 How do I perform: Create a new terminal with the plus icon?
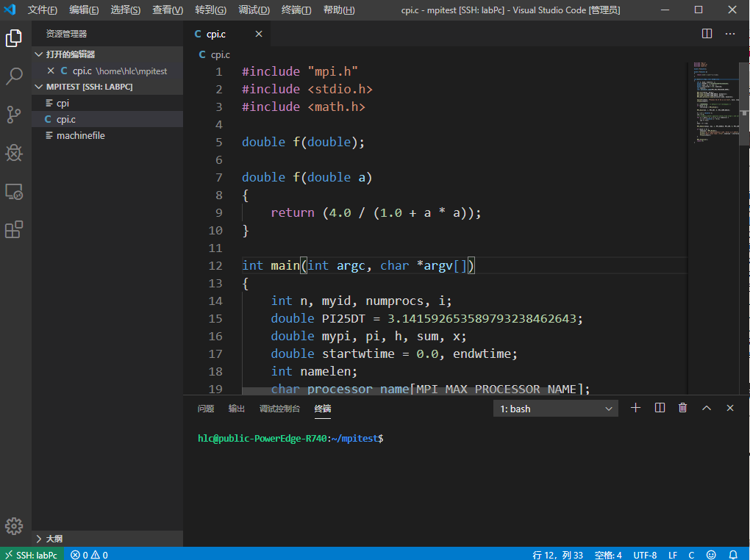tap(635, 407)
